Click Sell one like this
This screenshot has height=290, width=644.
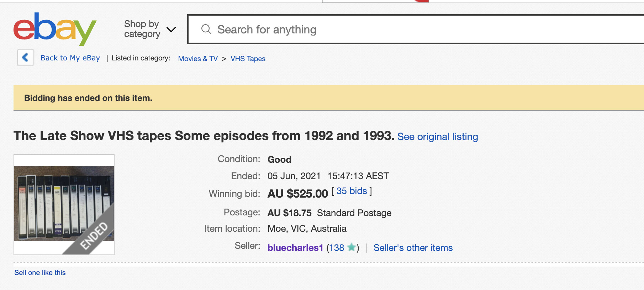tap(40, 273)
